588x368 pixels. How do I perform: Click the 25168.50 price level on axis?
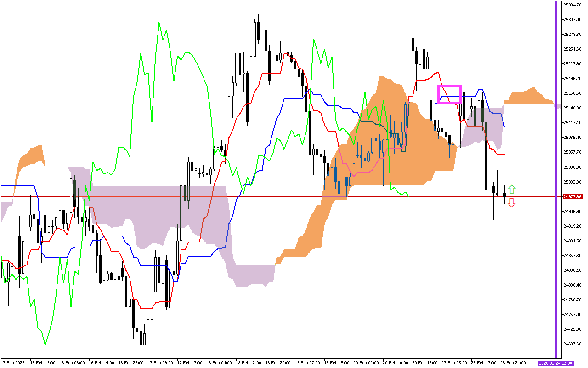pyautogui.click(x=572, y=93)
